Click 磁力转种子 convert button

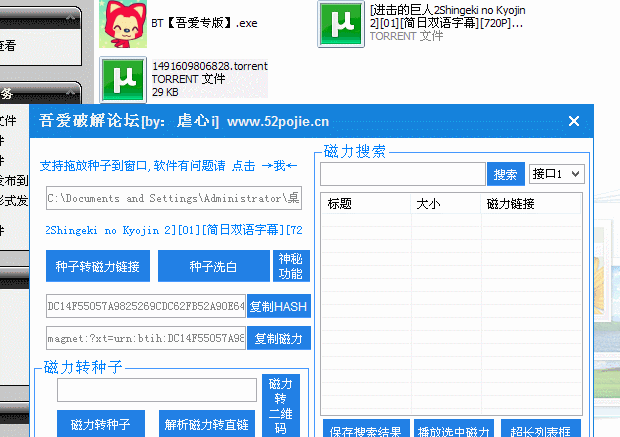pos(101,424)
